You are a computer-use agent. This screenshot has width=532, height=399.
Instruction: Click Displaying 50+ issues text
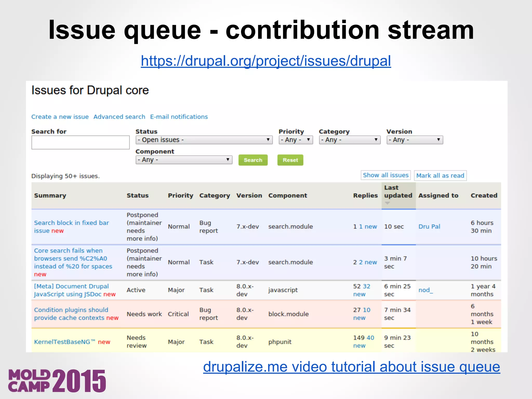65,176
